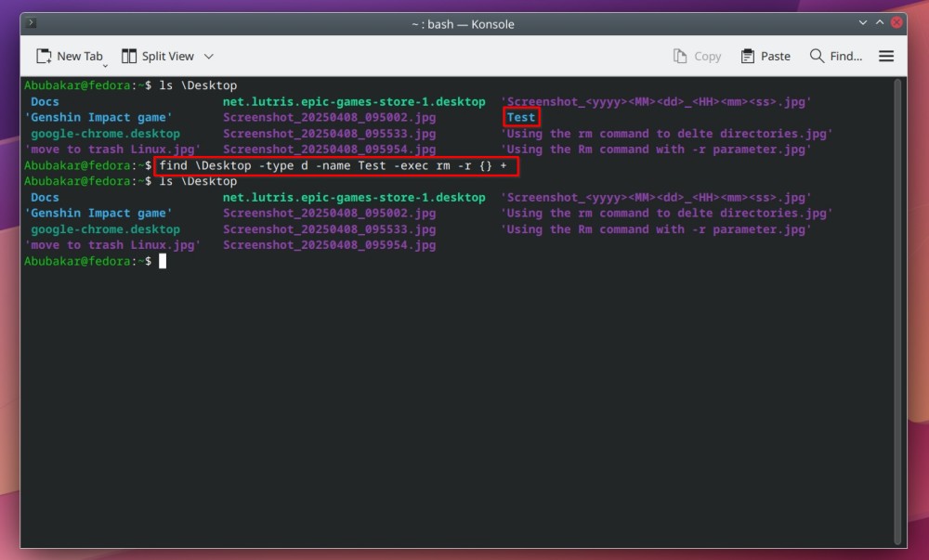The image size is (929, 560).
Task: Maximize the Konsole window
Action: (x=877, y=23)
